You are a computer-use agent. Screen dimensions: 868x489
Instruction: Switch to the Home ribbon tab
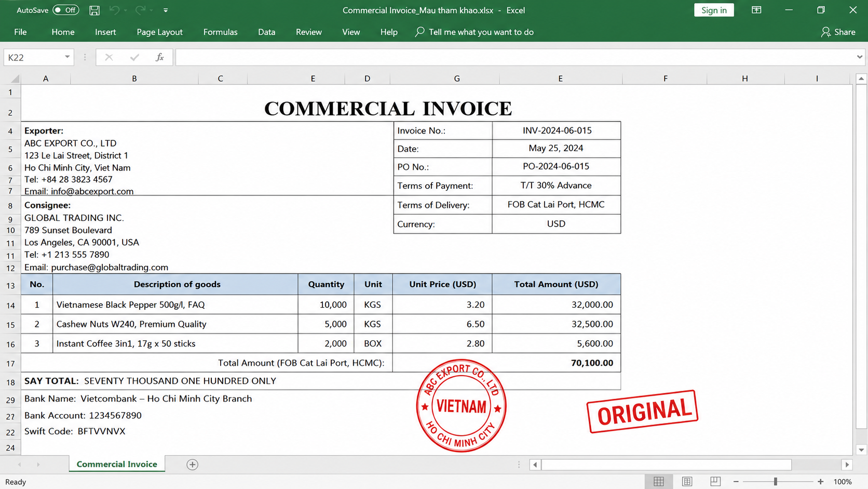[63, 32]
